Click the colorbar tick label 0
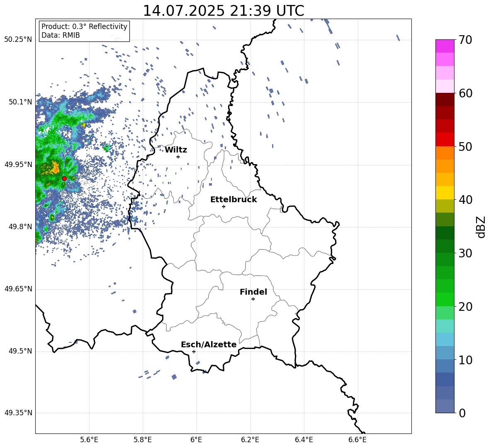491x448 pixels. click(462, 413)
